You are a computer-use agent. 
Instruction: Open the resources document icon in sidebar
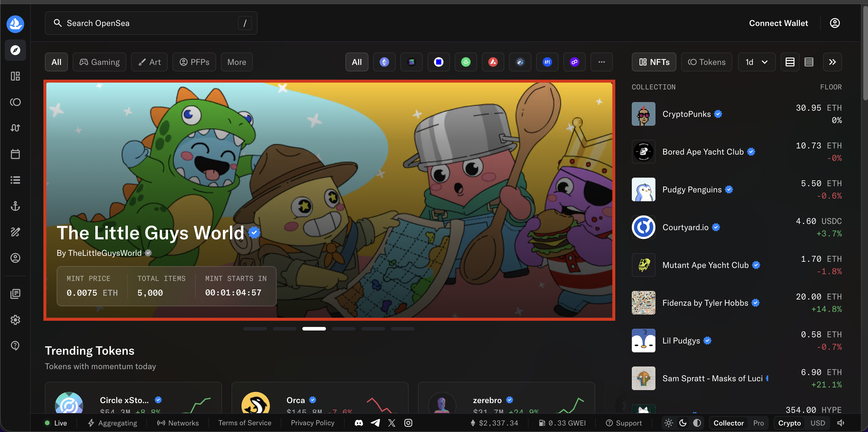point(15,294)
